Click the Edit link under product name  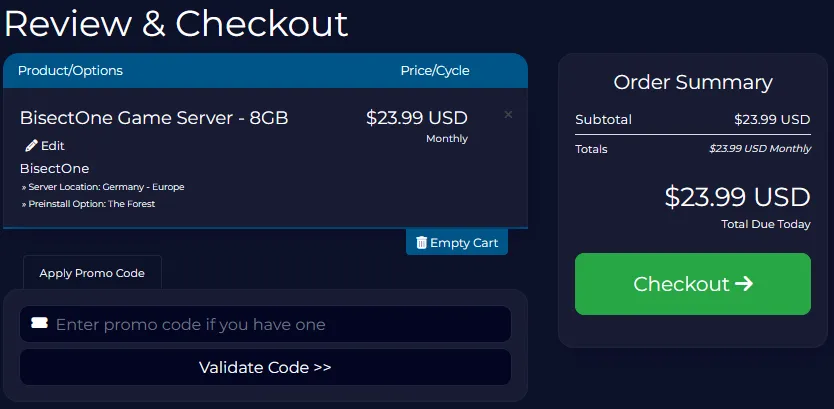(52, 146)
